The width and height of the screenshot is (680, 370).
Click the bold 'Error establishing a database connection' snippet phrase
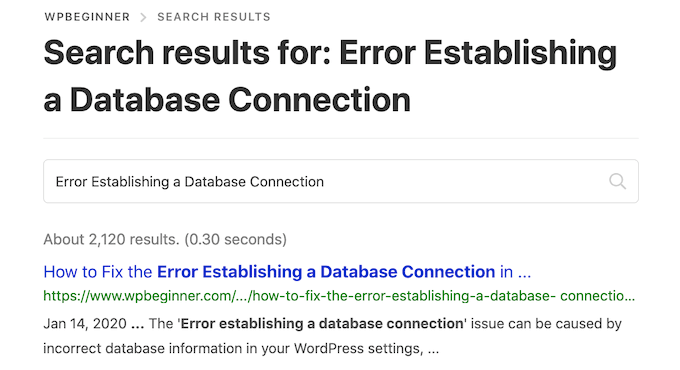point(322,324)
